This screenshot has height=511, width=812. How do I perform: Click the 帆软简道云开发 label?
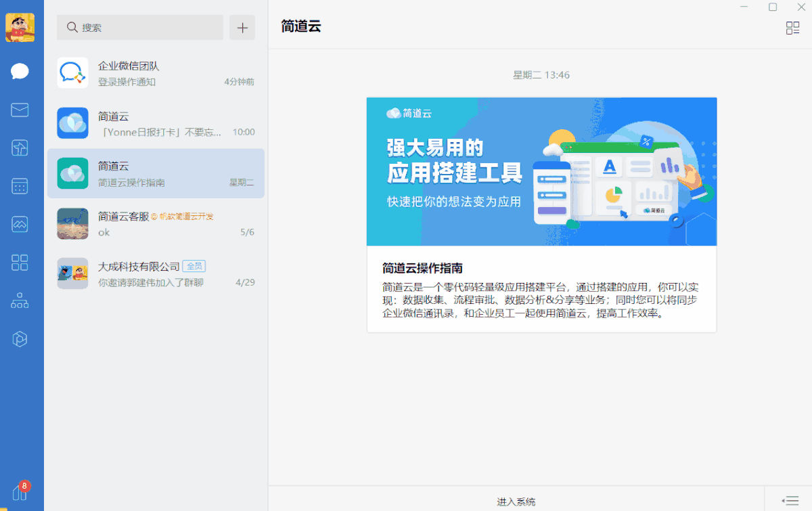(x=182, y=217)
